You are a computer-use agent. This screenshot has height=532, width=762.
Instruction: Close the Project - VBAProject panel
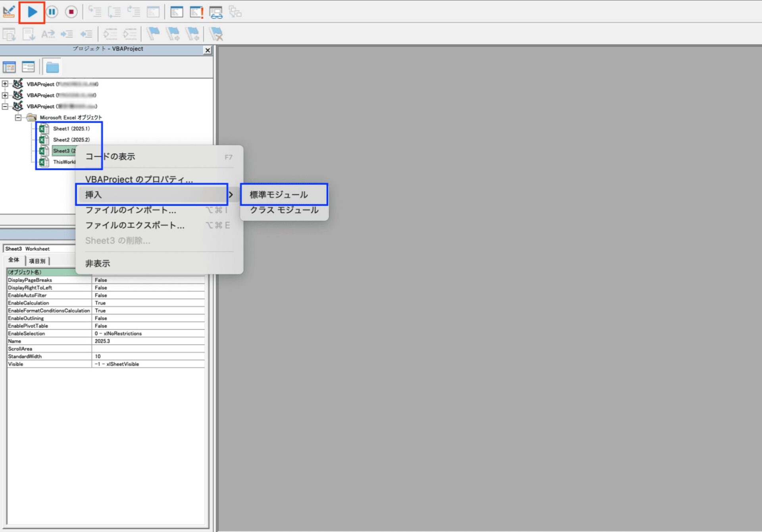click(208, 50)
